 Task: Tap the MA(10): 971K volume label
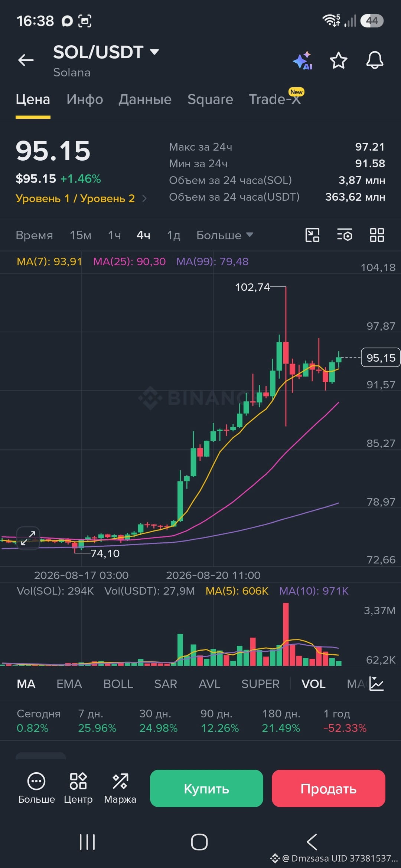(x=314, y=591)
